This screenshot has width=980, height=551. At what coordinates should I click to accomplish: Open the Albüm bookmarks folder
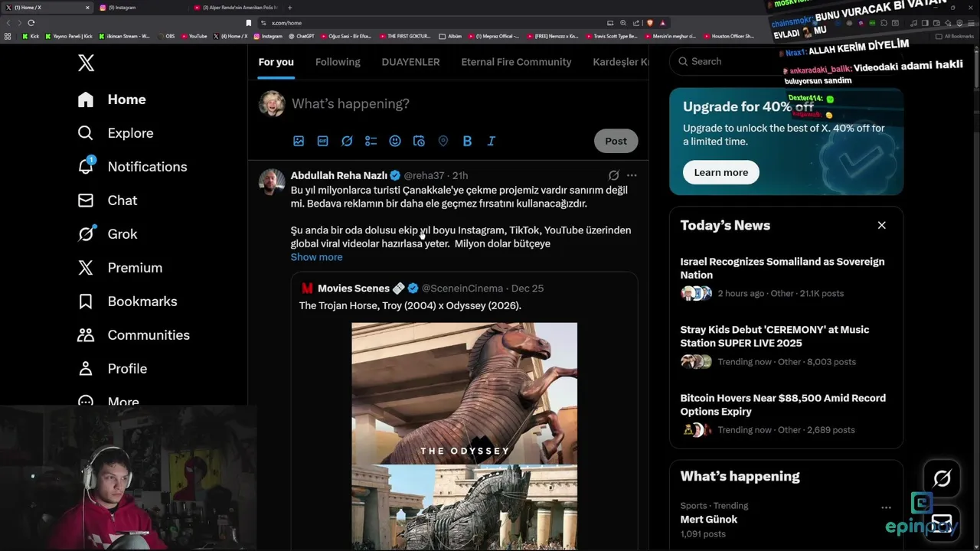451,36
